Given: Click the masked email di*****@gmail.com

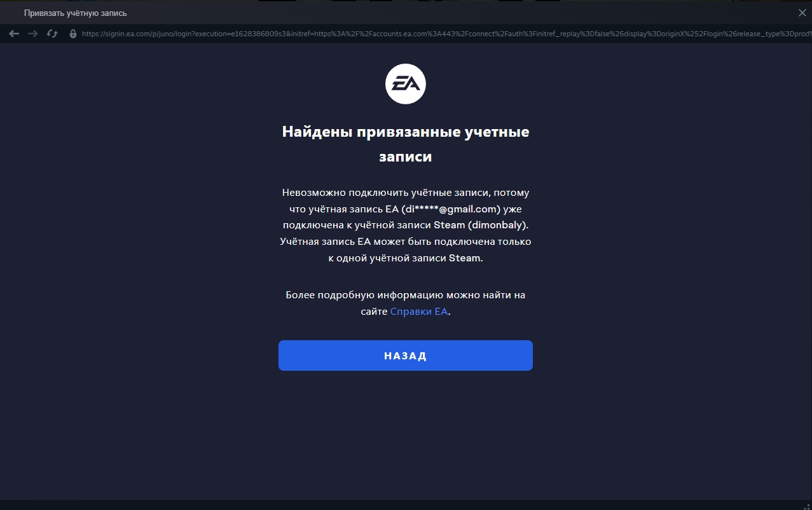Looking at the screenshot, I should click(x=451, y=209).
